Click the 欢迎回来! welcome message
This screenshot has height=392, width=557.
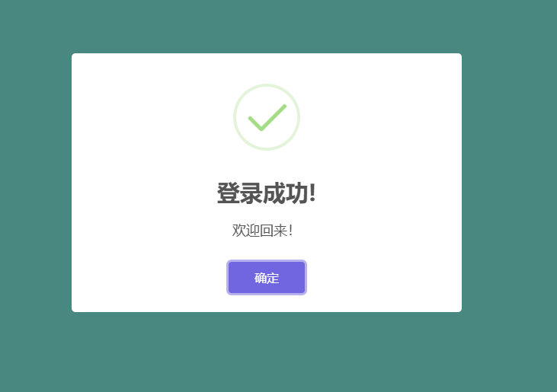click(x=263, y=230)
